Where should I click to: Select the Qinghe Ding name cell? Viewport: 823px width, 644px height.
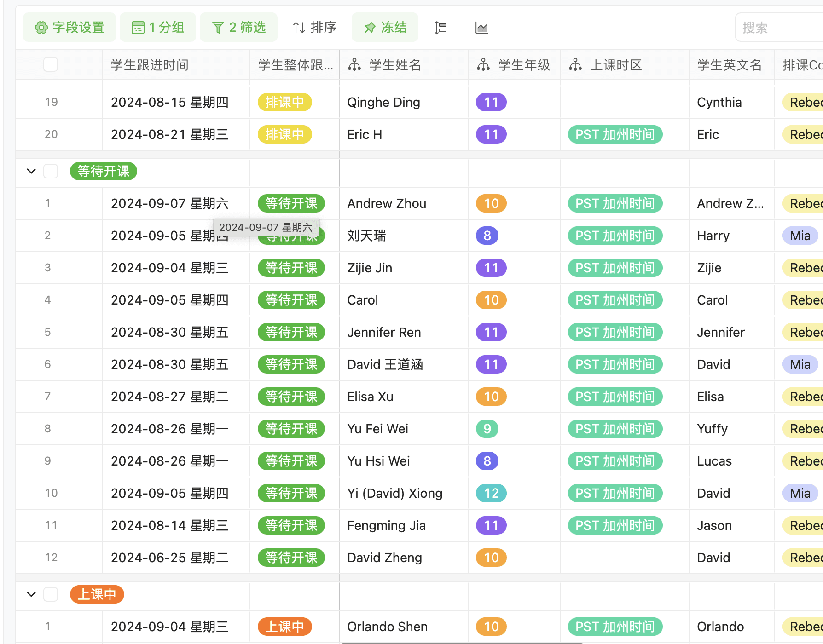(404, 102)
